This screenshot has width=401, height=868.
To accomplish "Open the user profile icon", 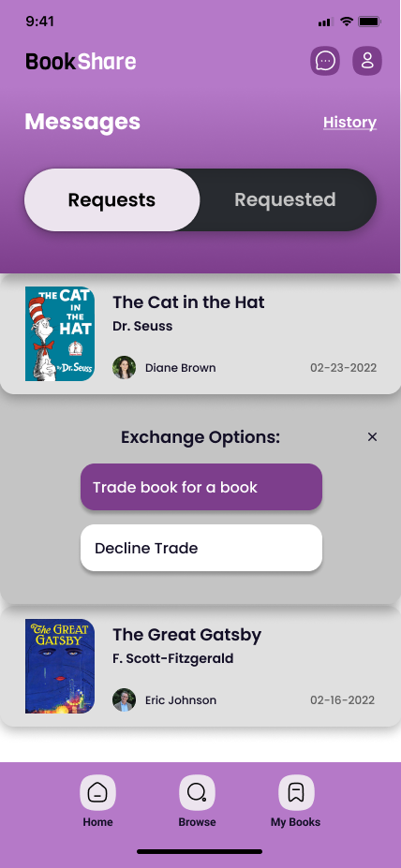I will click(367, 61).
